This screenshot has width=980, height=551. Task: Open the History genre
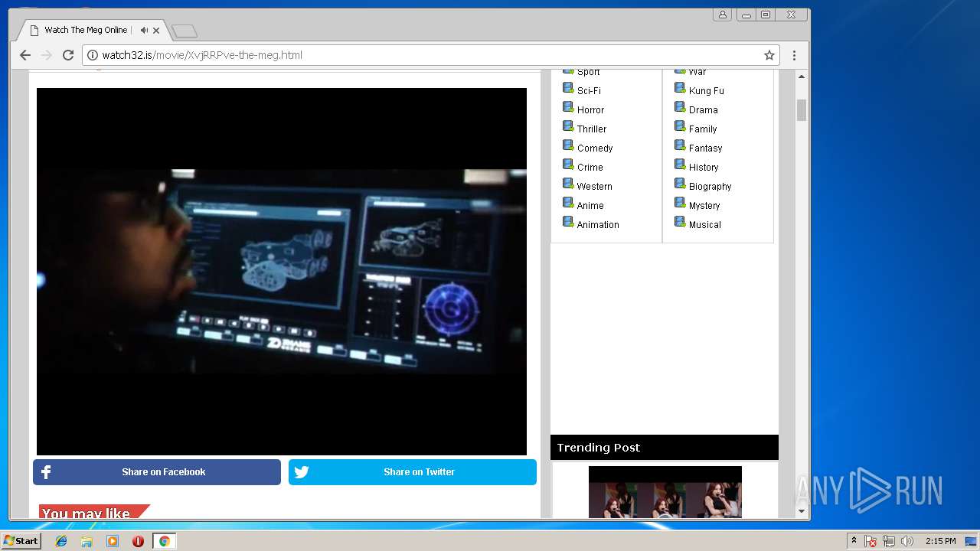pos(704,167)
